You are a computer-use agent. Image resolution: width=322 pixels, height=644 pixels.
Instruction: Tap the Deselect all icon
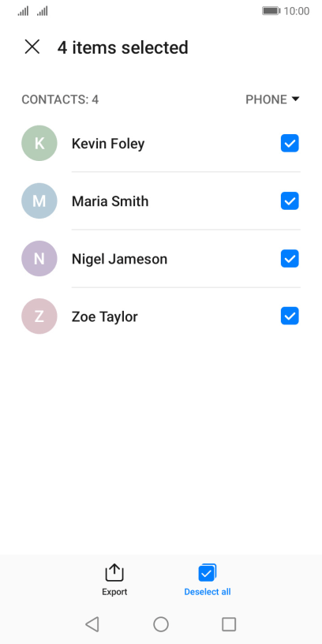pos(208,572)
